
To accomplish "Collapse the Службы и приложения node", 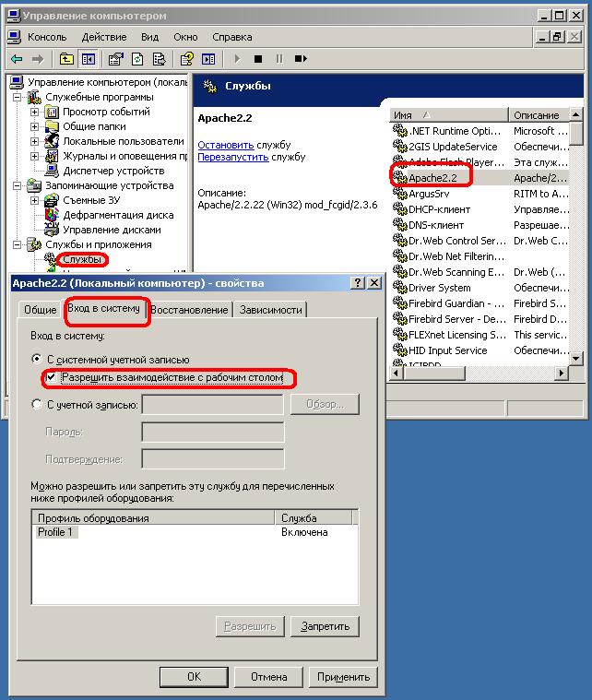I will point(17,244).
